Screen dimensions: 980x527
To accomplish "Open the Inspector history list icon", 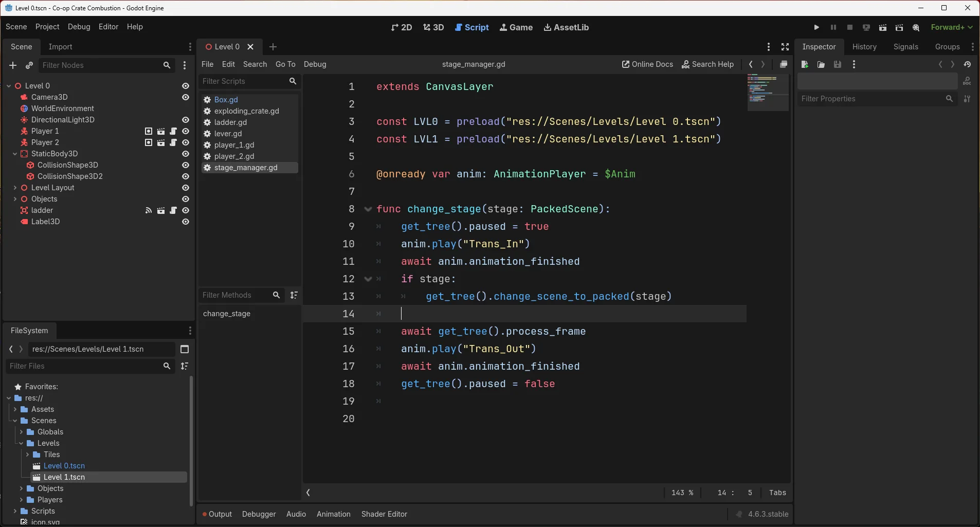I will click(967, 64).
